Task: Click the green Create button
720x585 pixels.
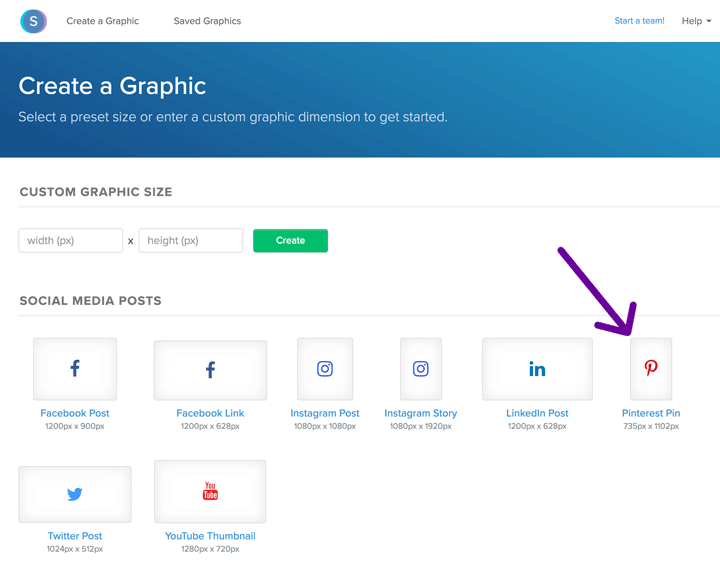Action: tap(290, 240)
